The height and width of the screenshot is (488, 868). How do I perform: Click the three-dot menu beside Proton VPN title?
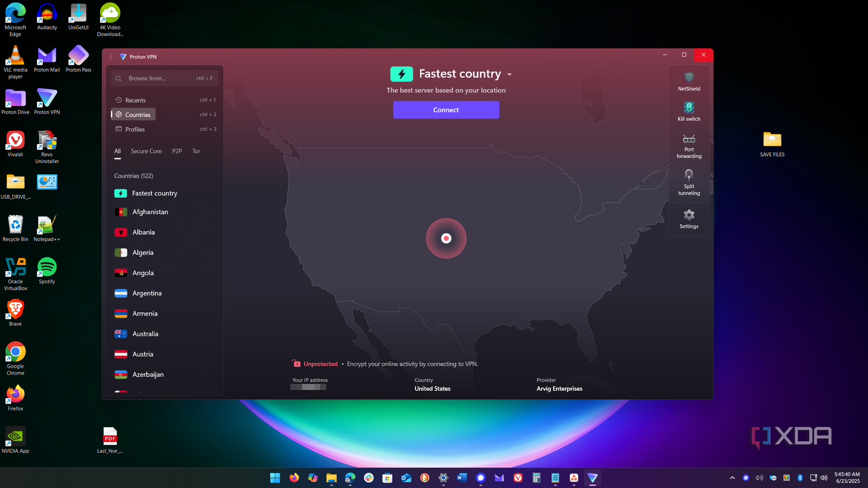[x=111, y=57]
